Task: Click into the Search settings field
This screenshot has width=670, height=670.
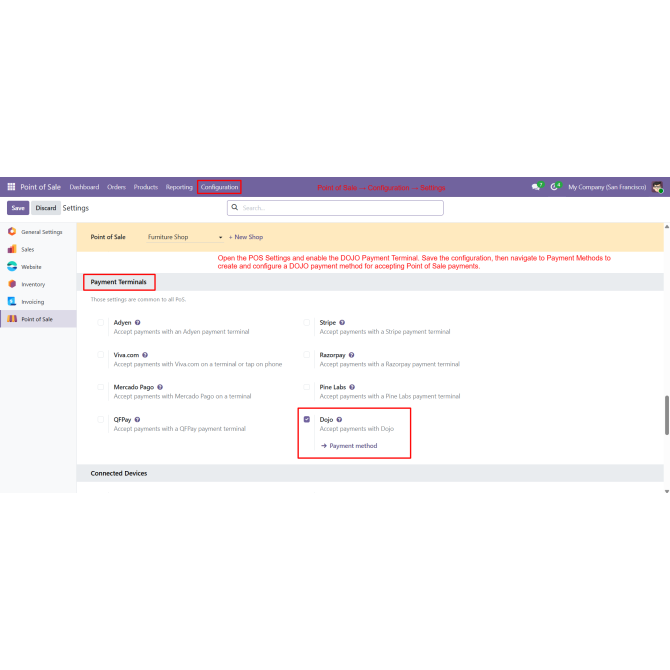Action: point(335,208)
